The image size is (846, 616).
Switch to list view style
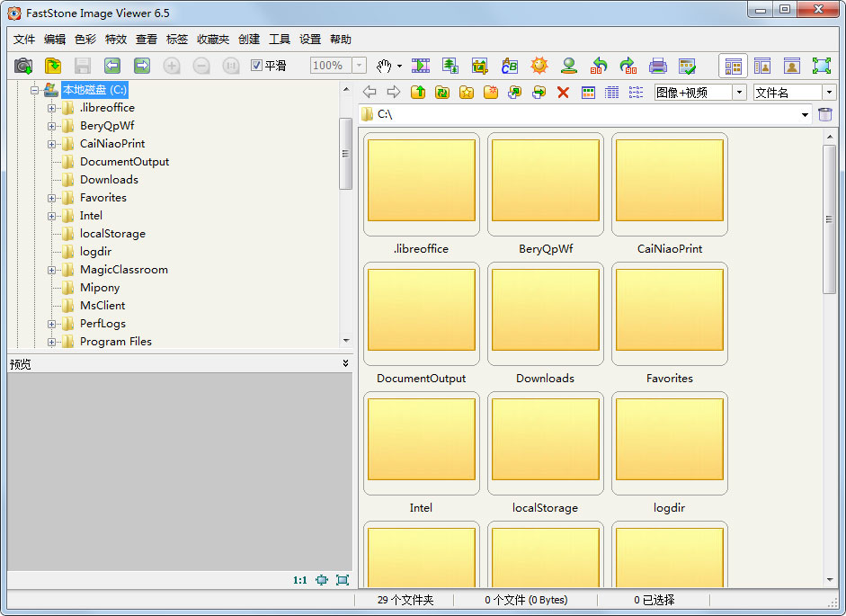637,93
